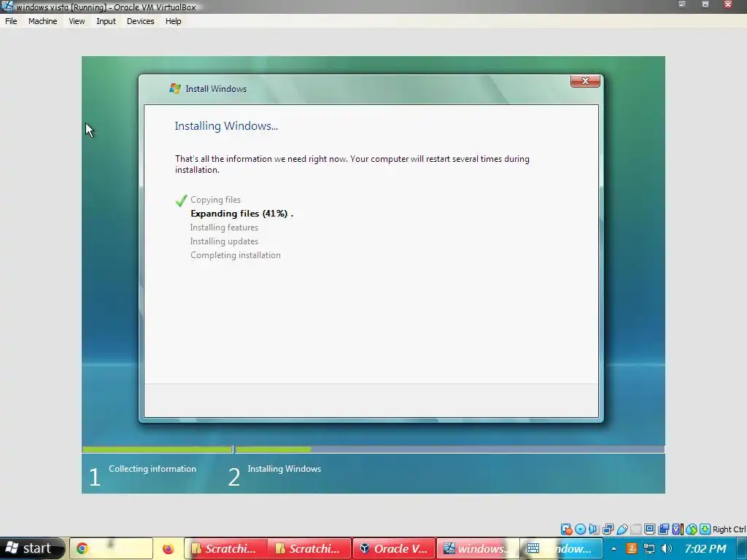Click the 'Completing installation' step text

click(x=236, y=254)
